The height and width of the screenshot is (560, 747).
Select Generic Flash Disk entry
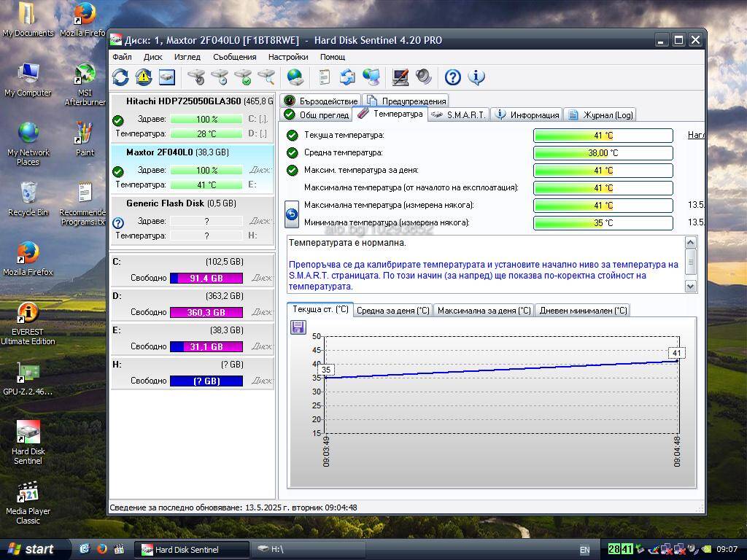[x=192, y=220]
